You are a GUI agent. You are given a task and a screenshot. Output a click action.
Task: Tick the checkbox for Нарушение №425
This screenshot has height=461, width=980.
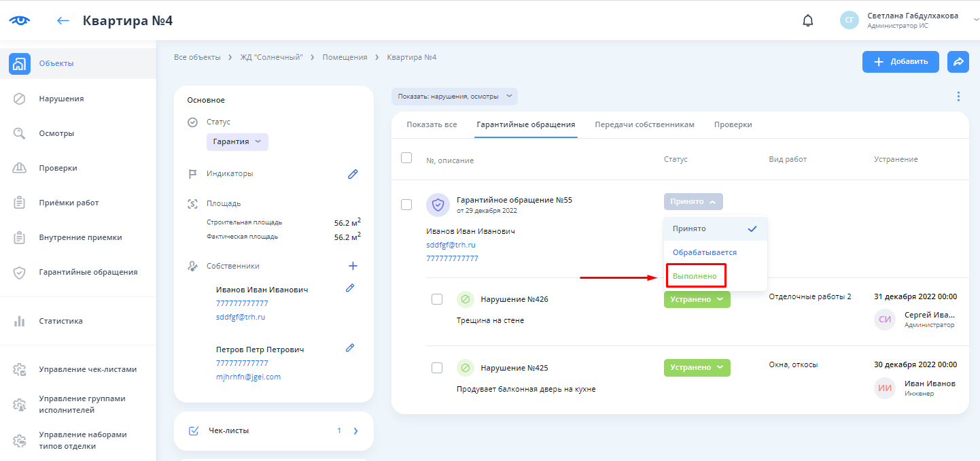coord(437,368)
